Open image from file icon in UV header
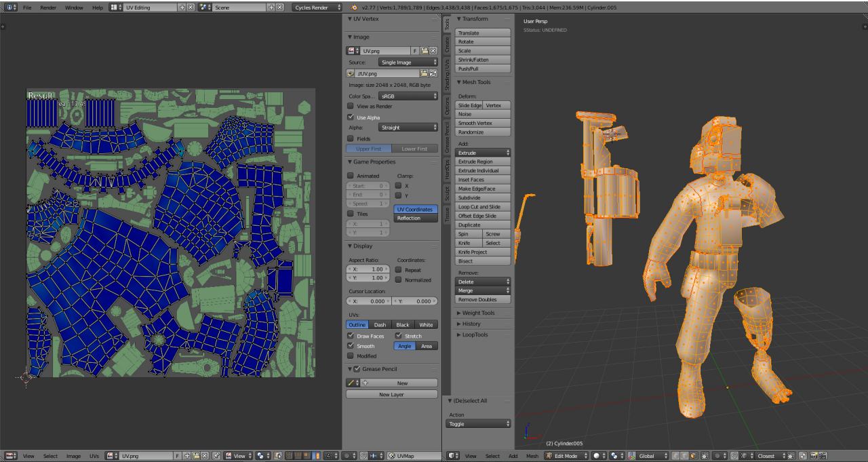The height and width of the screenshot is (462, 868). tap(196, 456)
